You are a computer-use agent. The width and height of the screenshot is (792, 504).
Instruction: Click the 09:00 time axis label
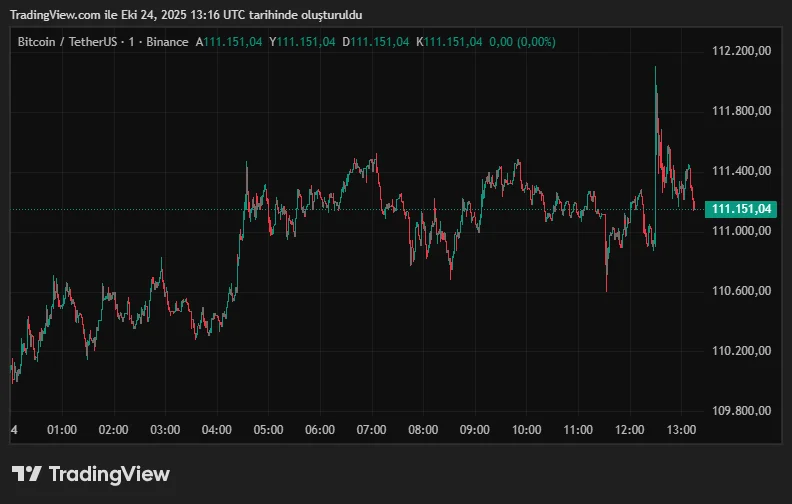[x=474, y=430]
